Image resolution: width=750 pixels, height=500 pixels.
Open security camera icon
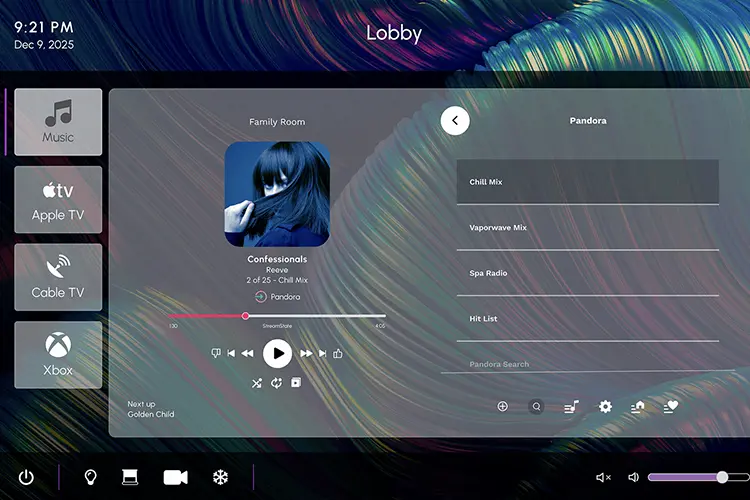pos(176,477)
